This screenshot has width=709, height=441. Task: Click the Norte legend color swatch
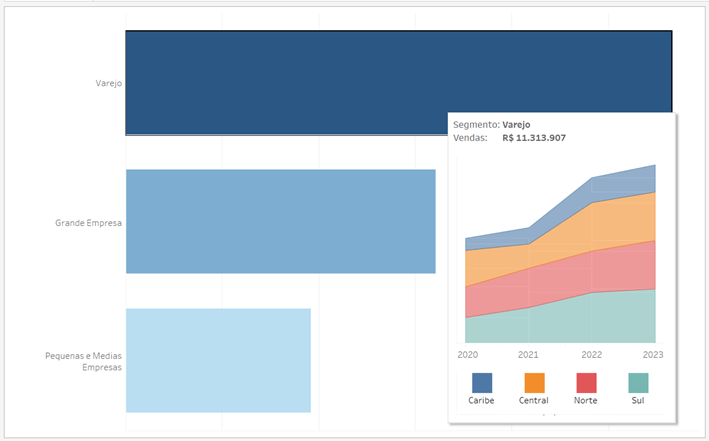click(586, 383)
